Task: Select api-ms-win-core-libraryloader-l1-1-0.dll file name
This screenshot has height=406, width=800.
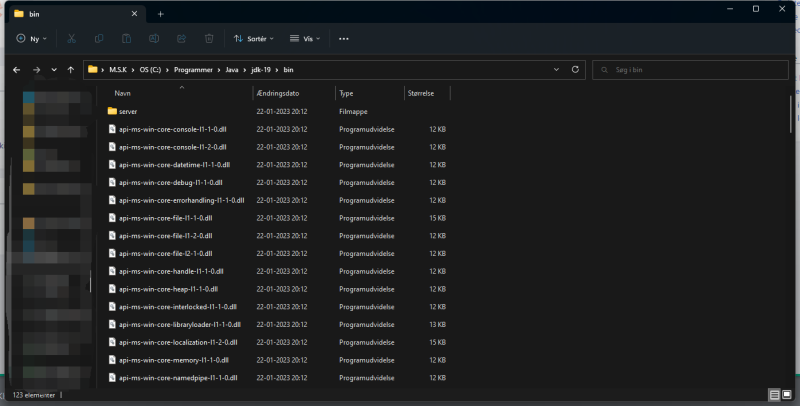Action: [180, 324]
